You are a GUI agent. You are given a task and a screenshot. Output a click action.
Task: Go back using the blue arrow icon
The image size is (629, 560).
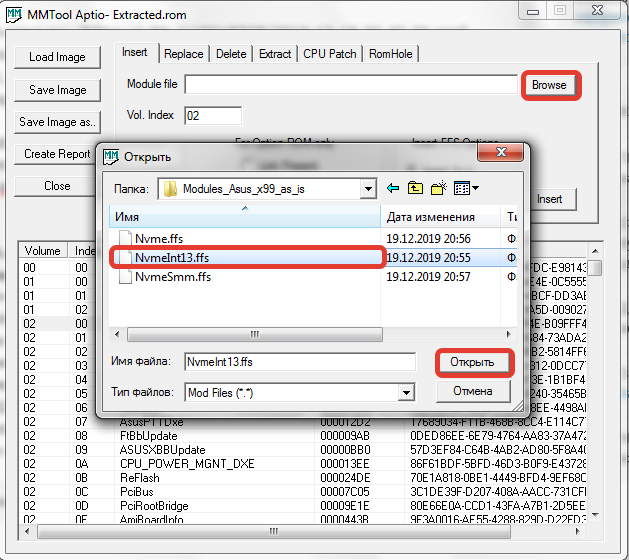pos(393,188)
